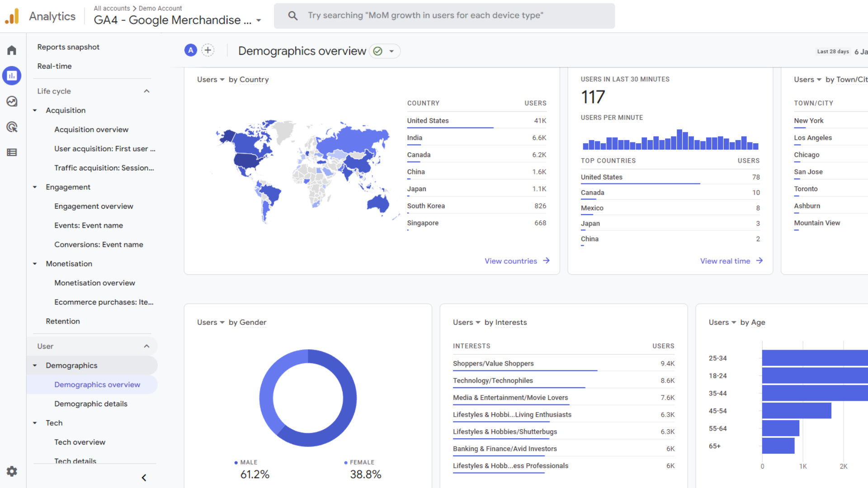Open the Admin gear icon
Screen dimensions: 868x488
[x=12, y=471]
